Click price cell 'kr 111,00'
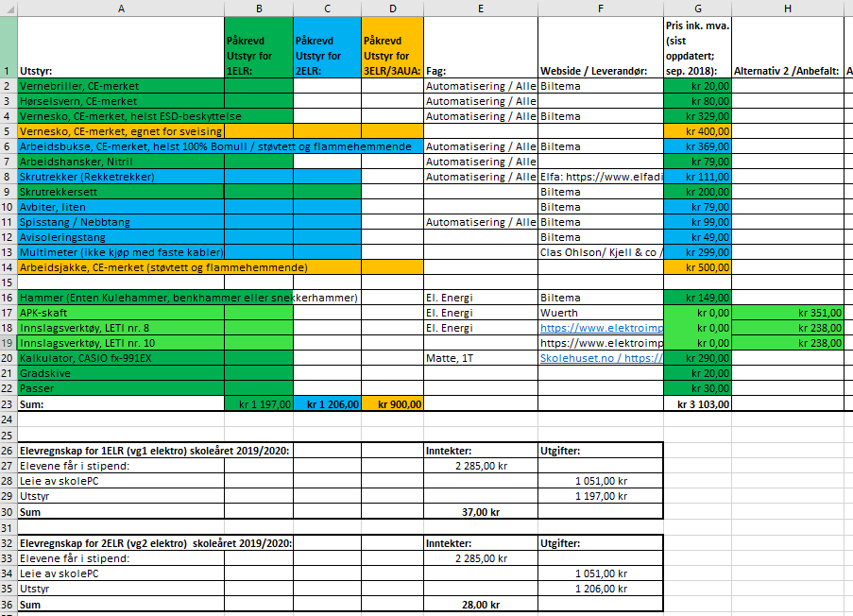Image resolution: width=853 pixels, height=616 pixels. tap(697, 177)
